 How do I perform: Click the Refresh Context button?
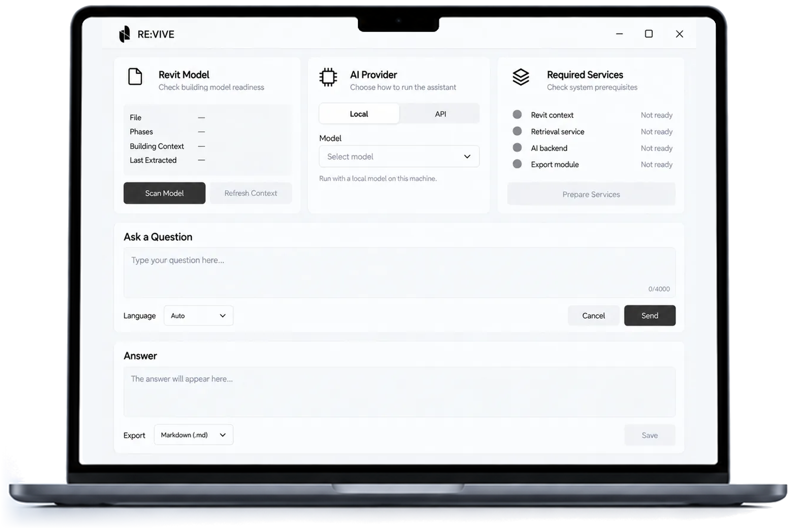click(251, 193)
